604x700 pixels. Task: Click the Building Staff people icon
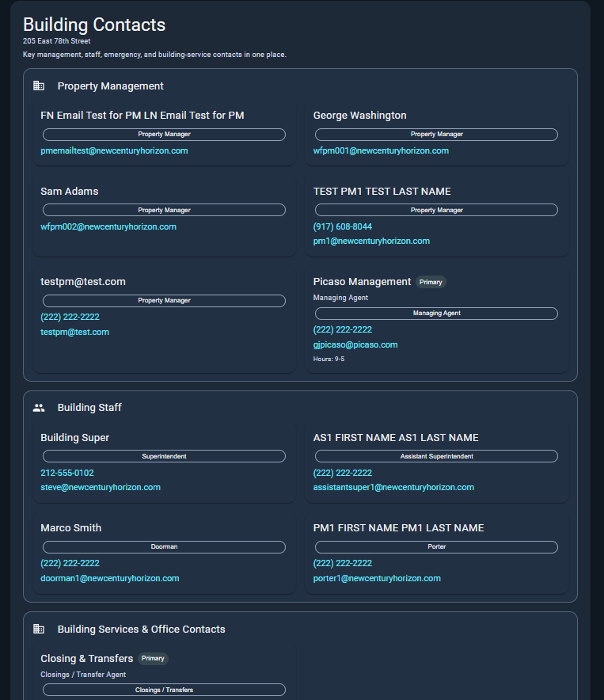coord(39,408)
